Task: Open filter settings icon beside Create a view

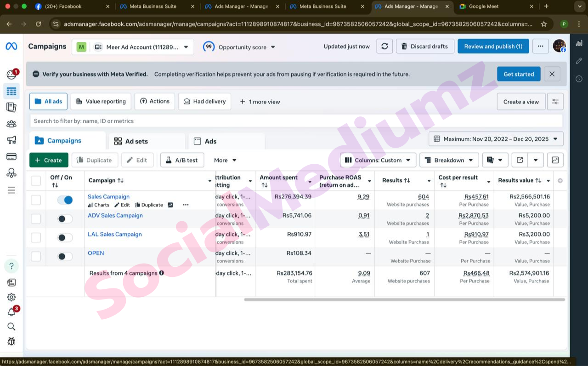Action: 555,102
